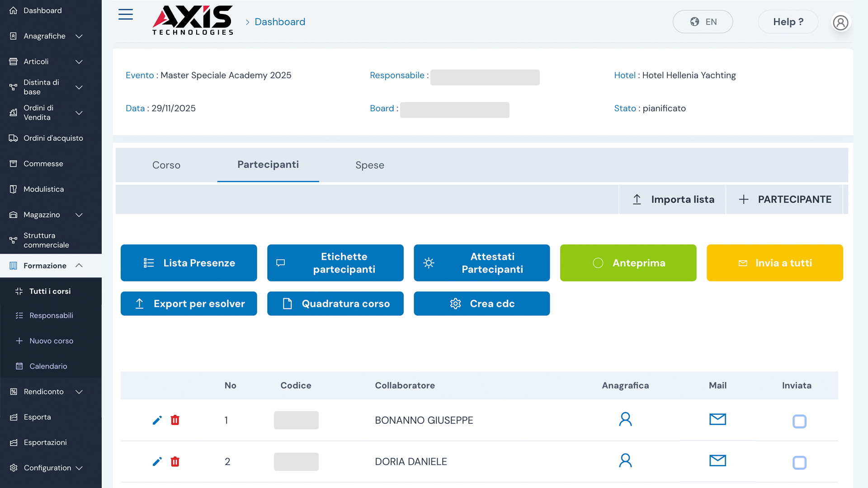This screenshot has width=868, height=488.
Task: Check the Inviata checkbox for DORIA DANIELE
Action: pos(799,463)
